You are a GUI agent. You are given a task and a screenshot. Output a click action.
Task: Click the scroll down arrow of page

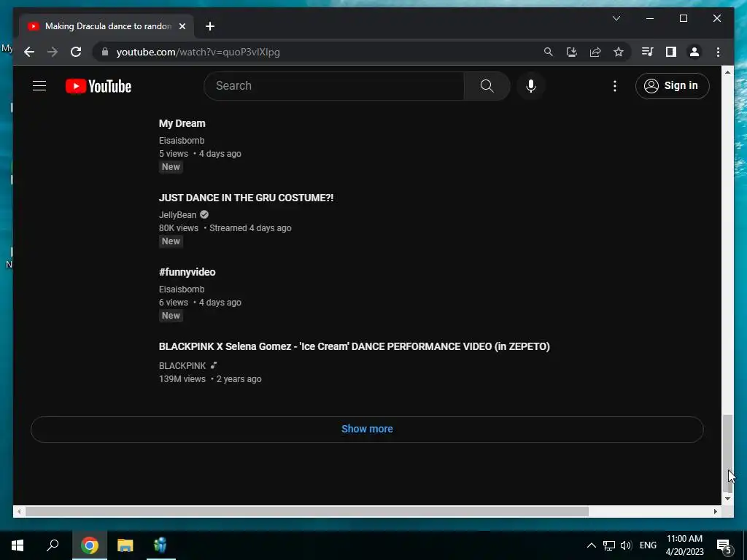click(x=727, y=499)
